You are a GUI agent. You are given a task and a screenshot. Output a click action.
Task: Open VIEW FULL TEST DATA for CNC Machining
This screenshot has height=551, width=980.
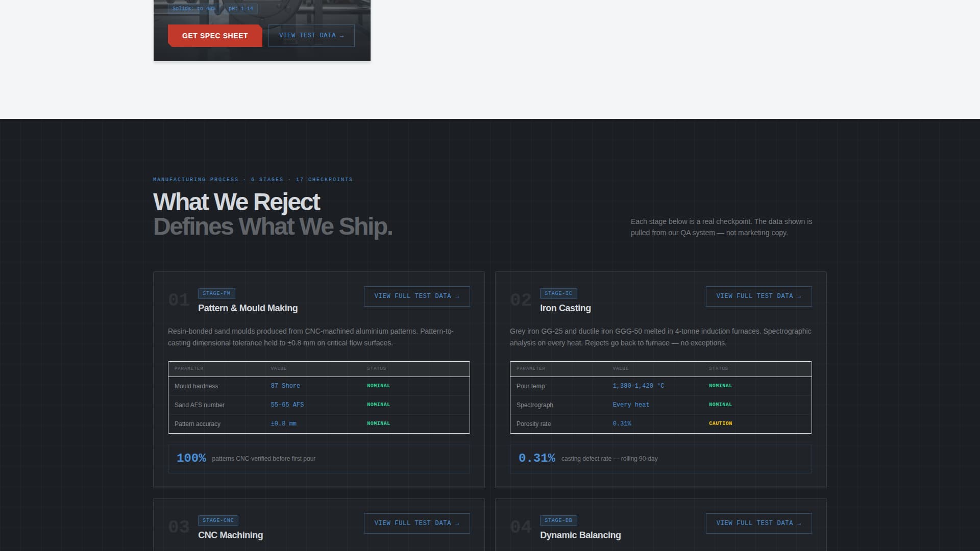tap(416, 523)
